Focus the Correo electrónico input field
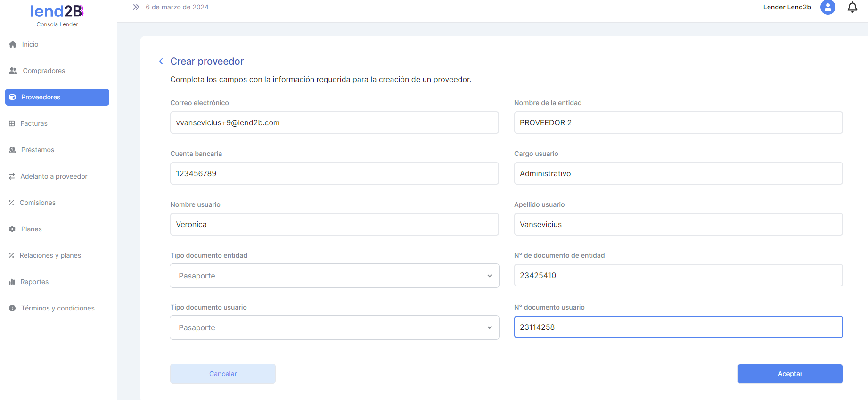 click(x=334, y=122)
